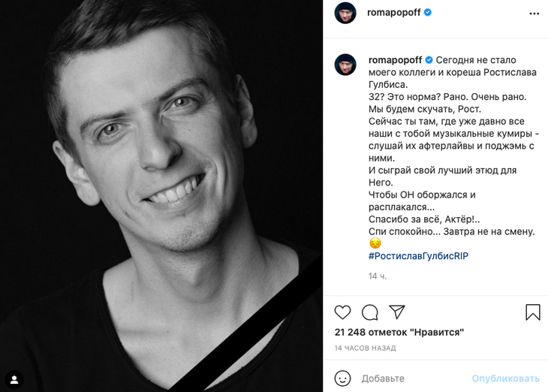Open the emoji picker smiley icon
Image resolution: width=548 pixels, height=392 pixels.
click(x=342, y=378)
